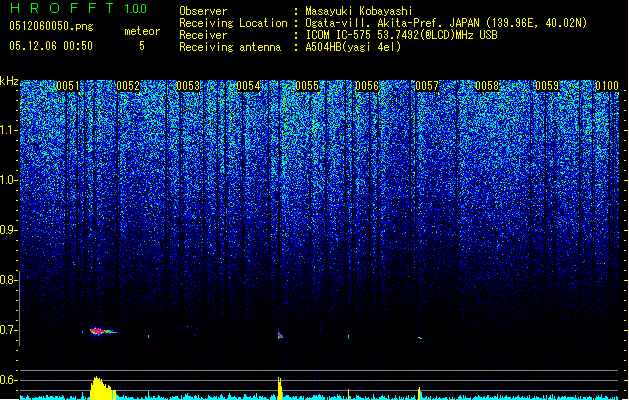The height and width of the screenshot is (400, 629).
Task: Click the kHz axis unit label
Action: [x=9, y=81]
